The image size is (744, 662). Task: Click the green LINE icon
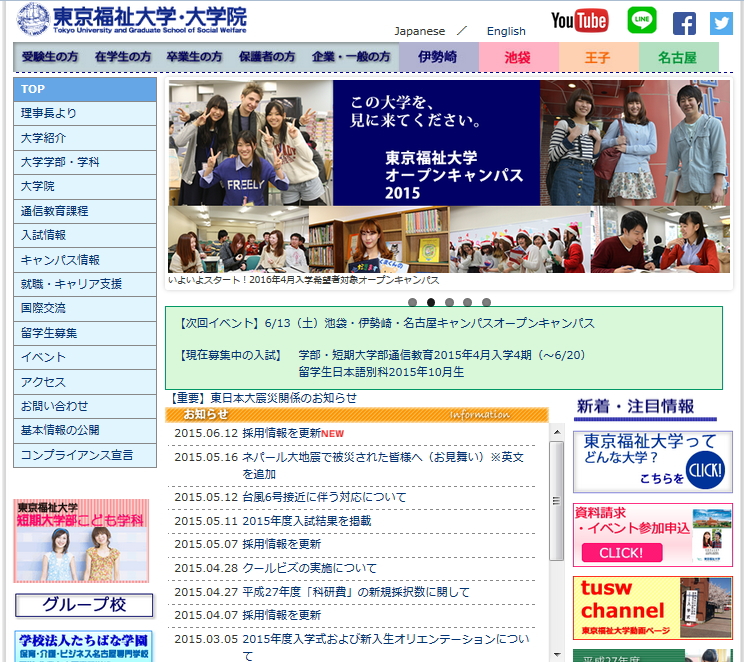642,21
